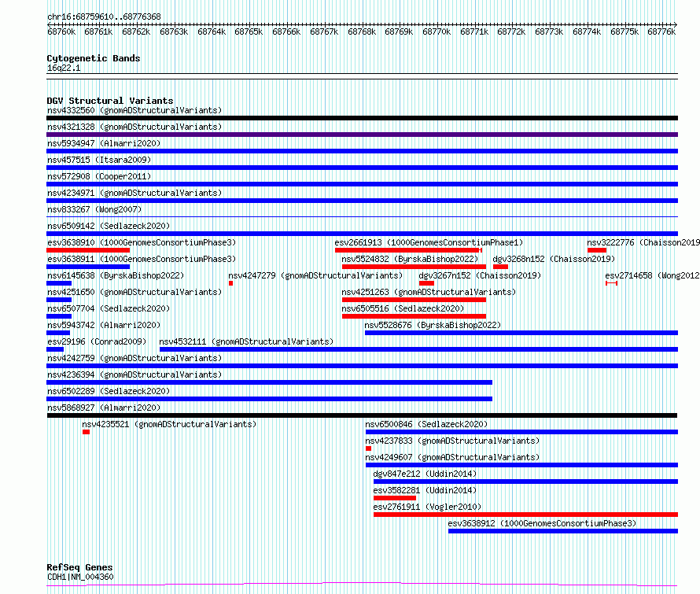Image resolution: width=700 pixels, height=594 pixels.
Task: Open nsv5524832 (ByrskaBishop2022) variant
Action: coord(410,259)
